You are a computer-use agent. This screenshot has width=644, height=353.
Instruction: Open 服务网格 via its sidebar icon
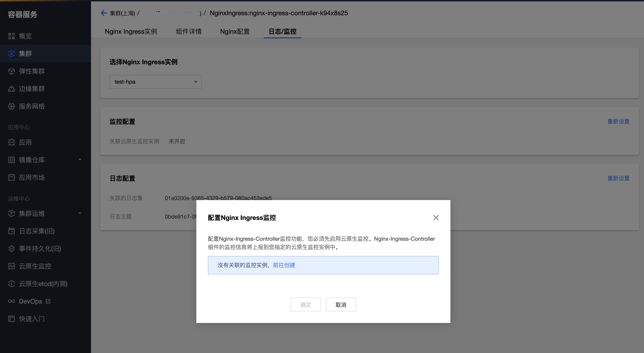pyautogui.click(x=12, y=106)
